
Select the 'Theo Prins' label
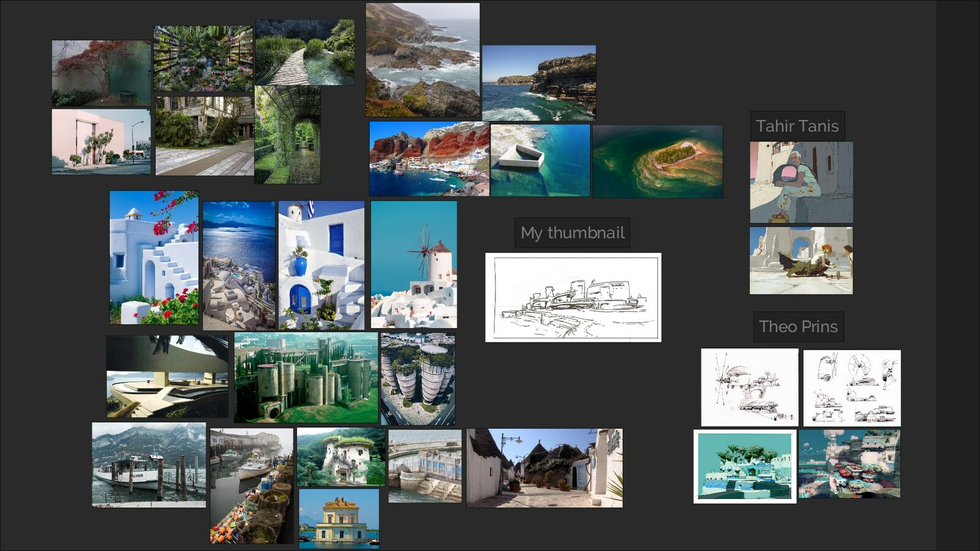(798, 327)
